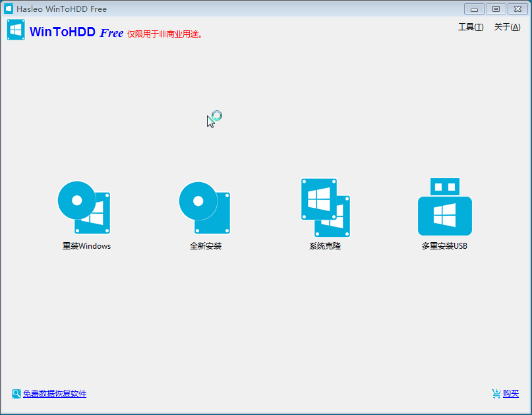Viewport: 532px width, 415px height.
Task: Click the magnifier icon beside 免费数据恢复软件
Action: [16, 394]
